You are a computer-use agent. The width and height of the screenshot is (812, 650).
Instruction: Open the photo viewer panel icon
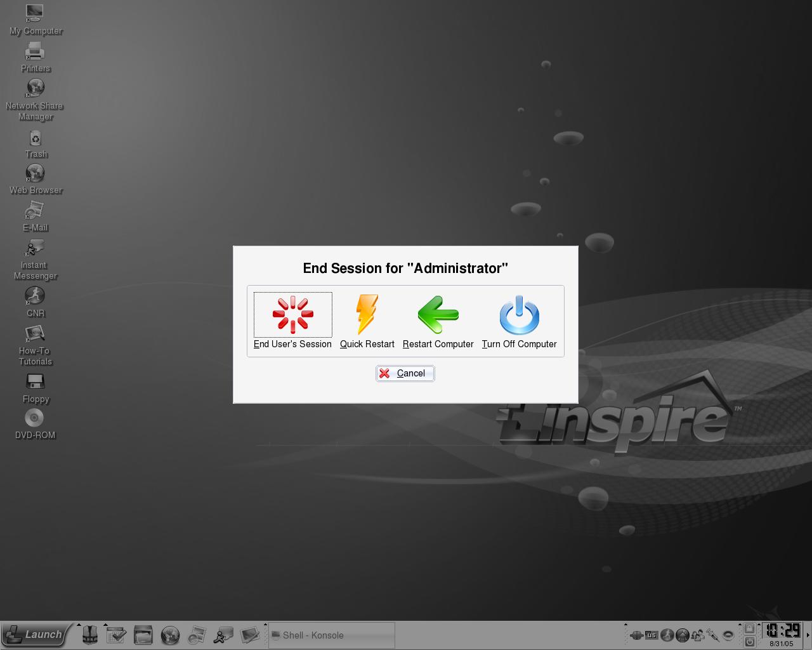[197, 635]
